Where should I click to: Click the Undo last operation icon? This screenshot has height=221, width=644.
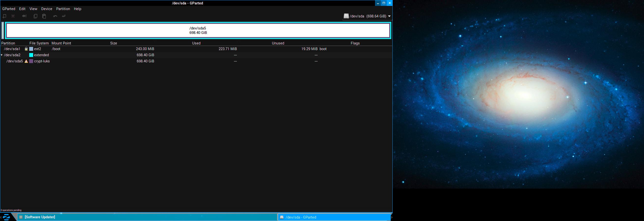[x=55, y=16]
